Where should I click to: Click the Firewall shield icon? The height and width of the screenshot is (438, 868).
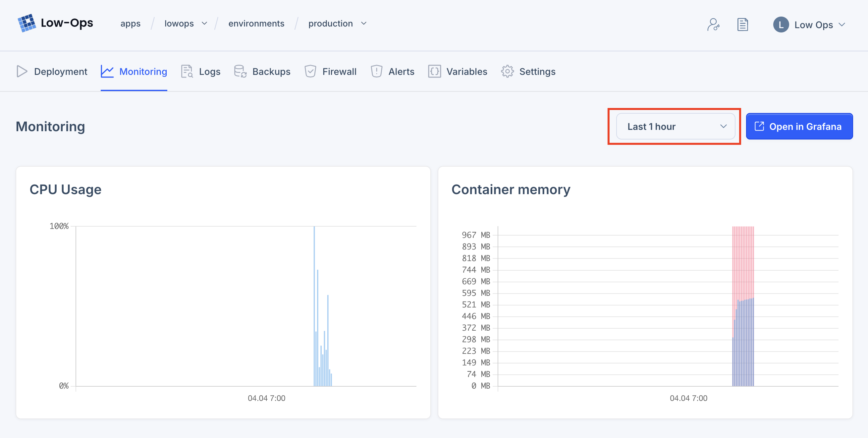pyautogui.click(x=310, y=72)
